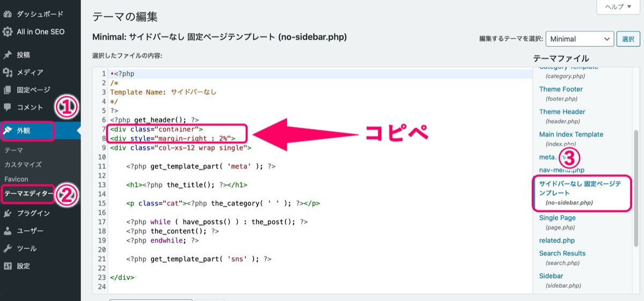644x301 pixels.
Task: Click code line 9 col-xs-12 wrap single
Action: 181,148
